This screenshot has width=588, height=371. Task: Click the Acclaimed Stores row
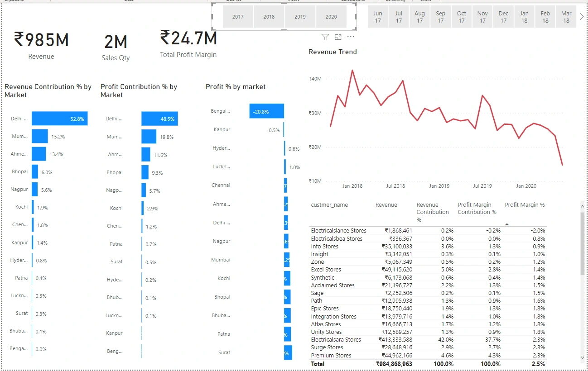[x=428, y=285]
